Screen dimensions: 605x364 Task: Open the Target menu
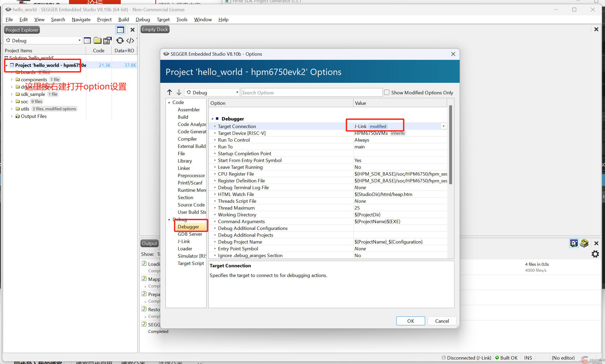tap(163, 20)
